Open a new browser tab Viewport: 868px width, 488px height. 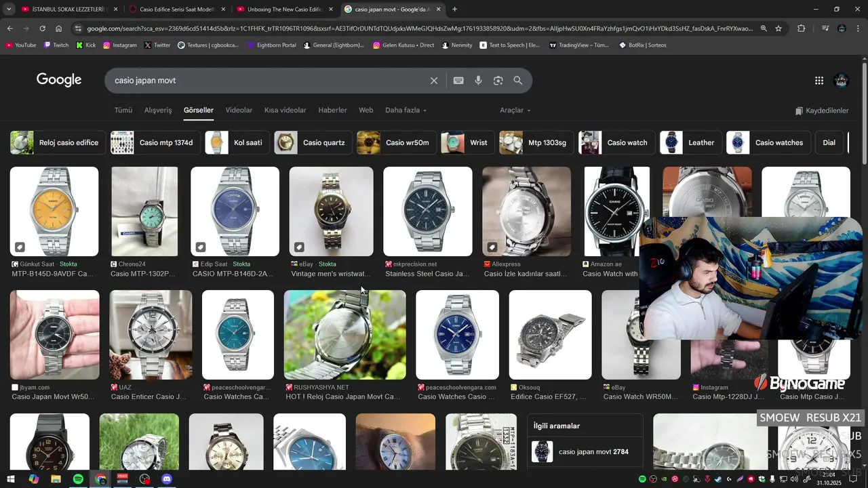454,9
